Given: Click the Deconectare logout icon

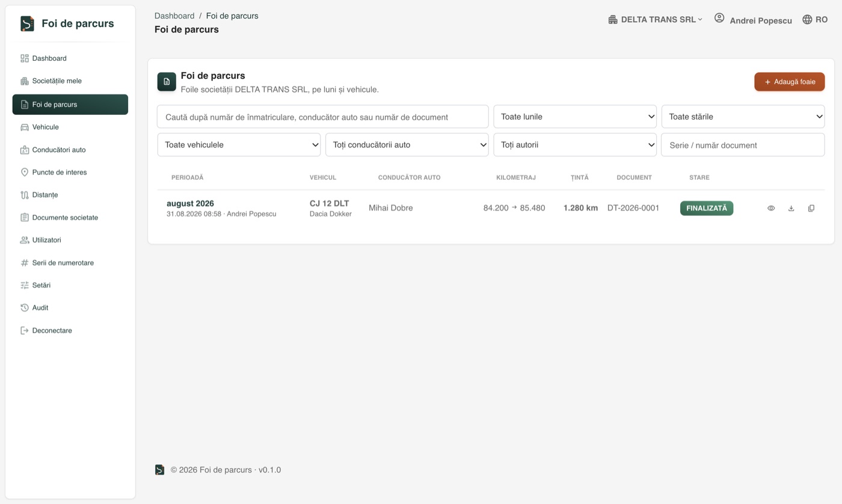Looking at the screenshot, I should (25, 330).
